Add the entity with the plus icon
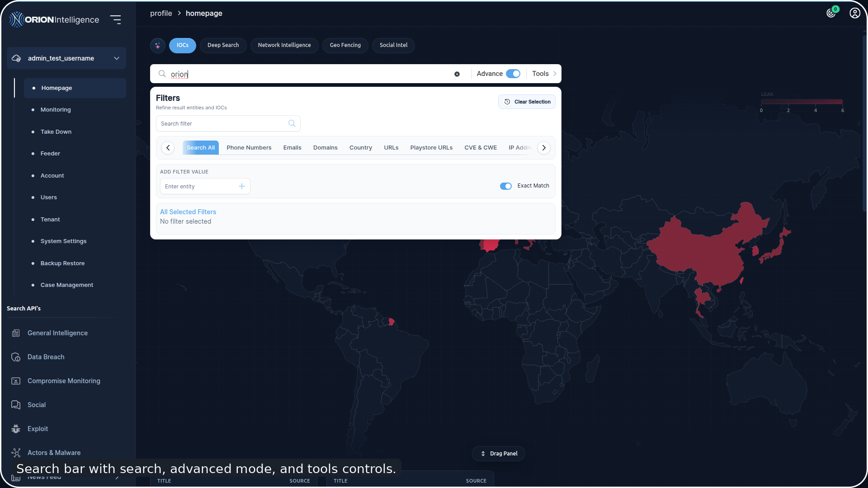This screenshot has height=488, width=868. click(242, 186)
